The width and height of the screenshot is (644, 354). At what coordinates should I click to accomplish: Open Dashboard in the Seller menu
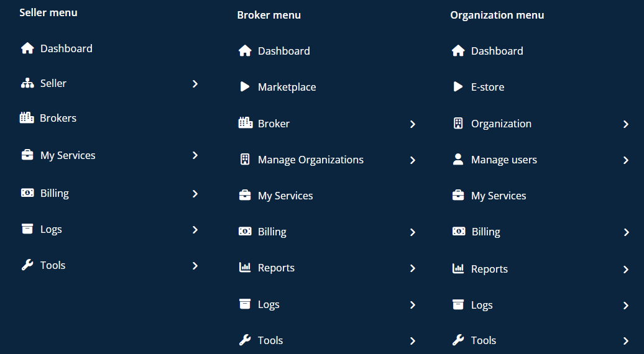[x=66, y=48]
